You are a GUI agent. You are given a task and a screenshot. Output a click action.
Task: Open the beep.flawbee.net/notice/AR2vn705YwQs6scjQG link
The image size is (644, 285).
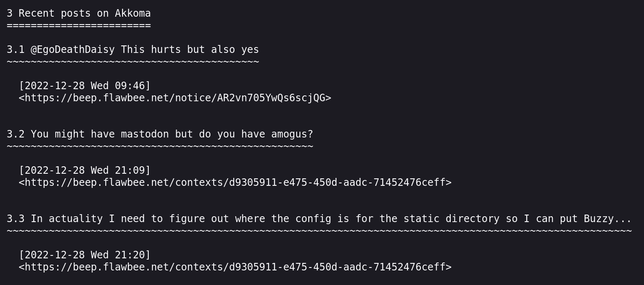coord(175,98)
